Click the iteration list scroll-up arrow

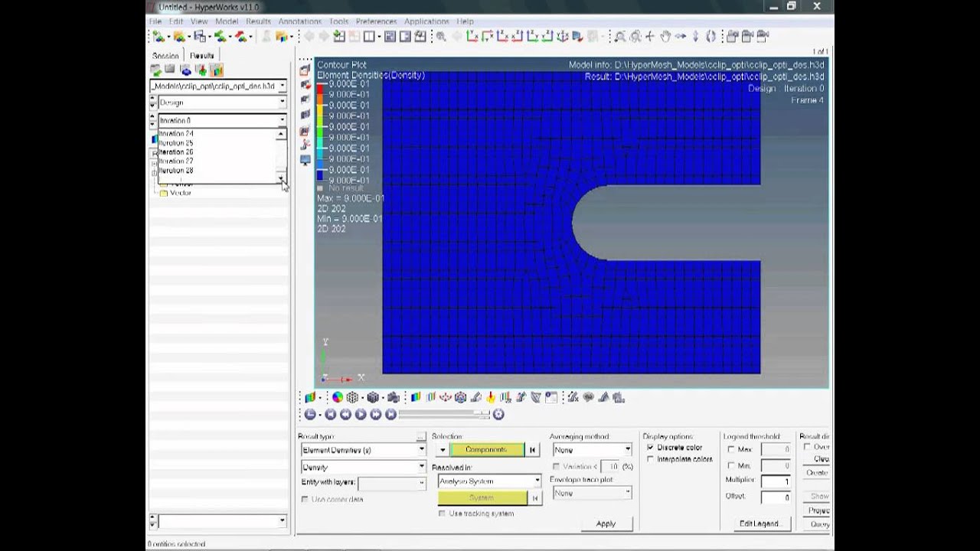point(281,134)
